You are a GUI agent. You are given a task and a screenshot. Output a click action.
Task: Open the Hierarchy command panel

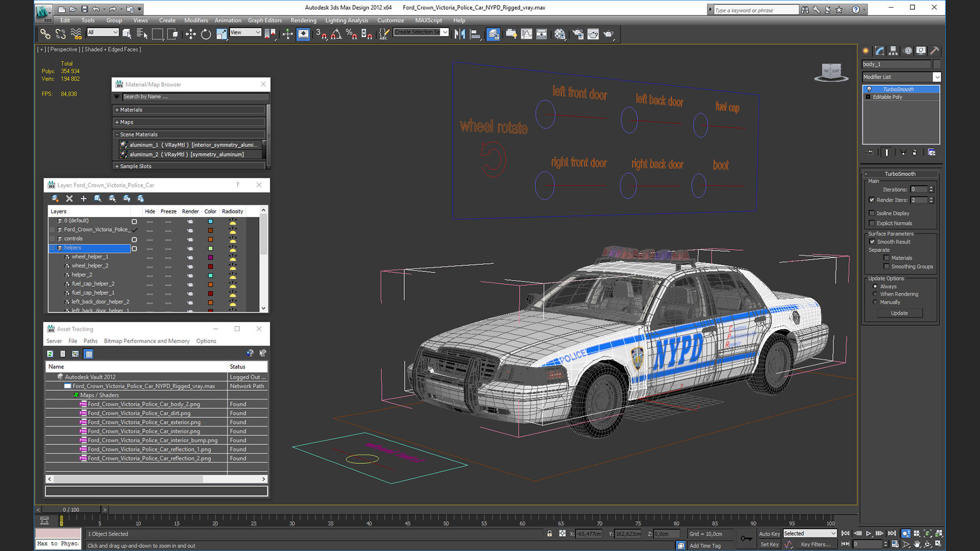pyautogui.click(x=893, y=51)
